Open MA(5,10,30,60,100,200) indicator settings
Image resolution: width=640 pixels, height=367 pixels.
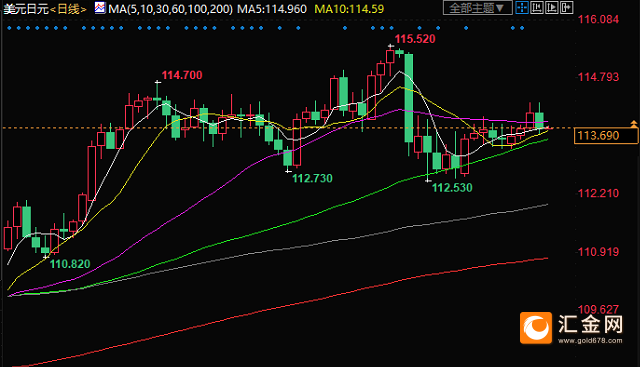coord(170,9)
